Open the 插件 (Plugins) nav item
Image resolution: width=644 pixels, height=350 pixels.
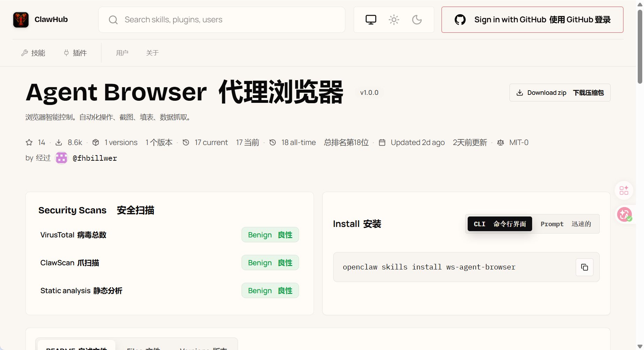[75, 53]
